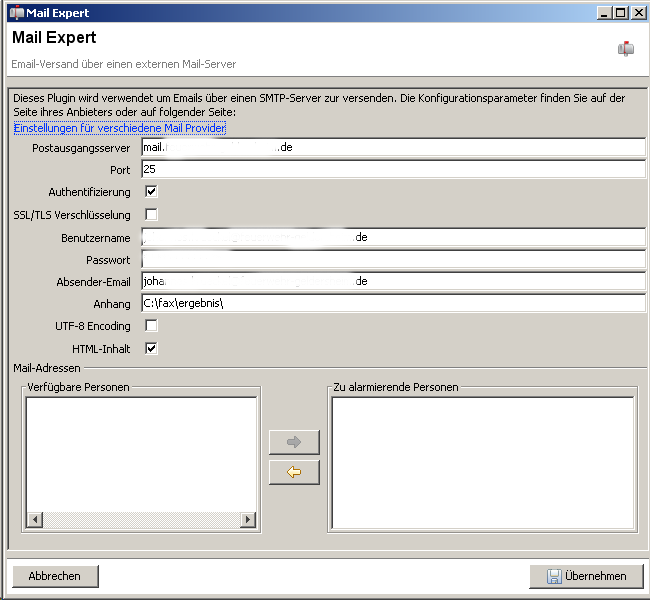Click inside the Zu alarmierende Personen list
Viewport: 650px width, 600px height.
click(482, 462)
